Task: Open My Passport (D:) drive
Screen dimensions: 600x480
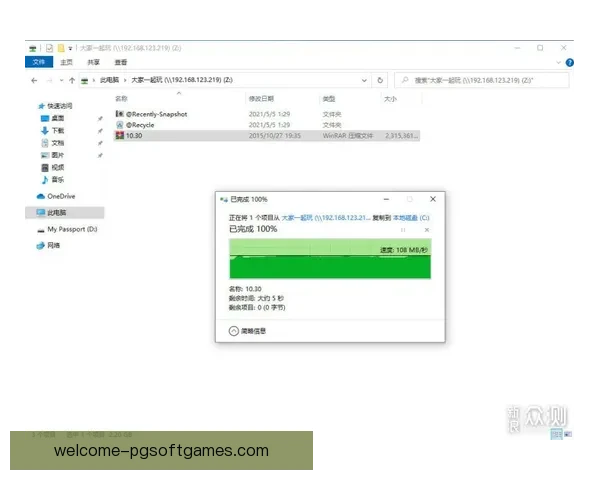Action: pos(72,229)
